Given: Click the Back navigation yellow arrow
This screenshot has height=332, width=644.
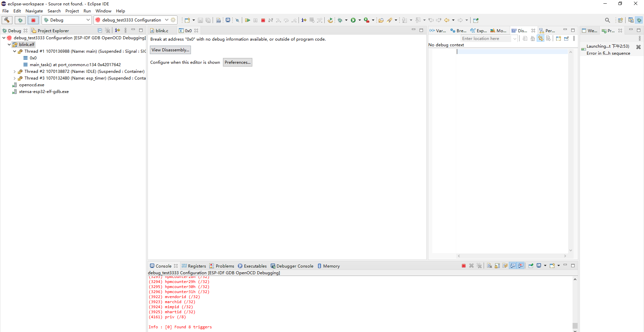Looking at the screenshot, I should [447, 20].
